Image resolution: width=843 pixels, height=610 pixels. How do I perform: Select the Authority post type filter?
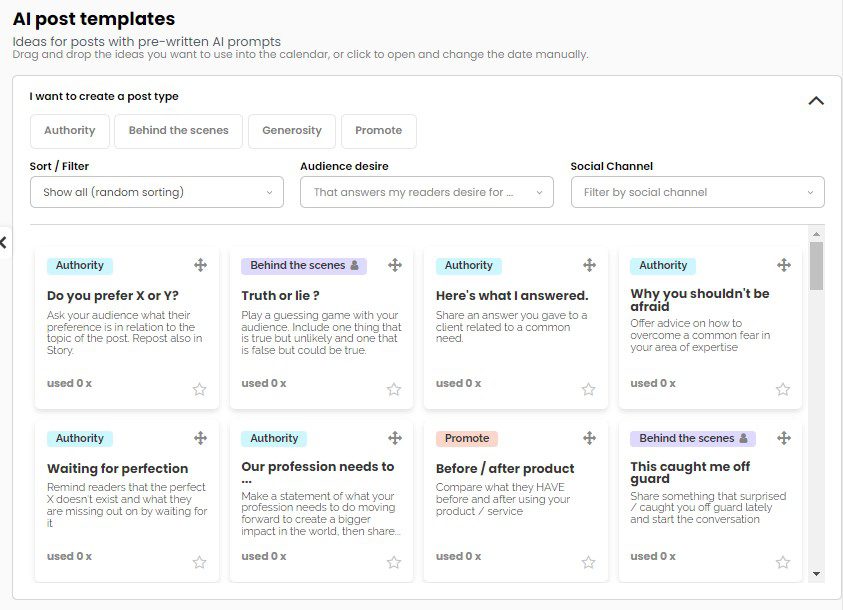coord(70,131)
